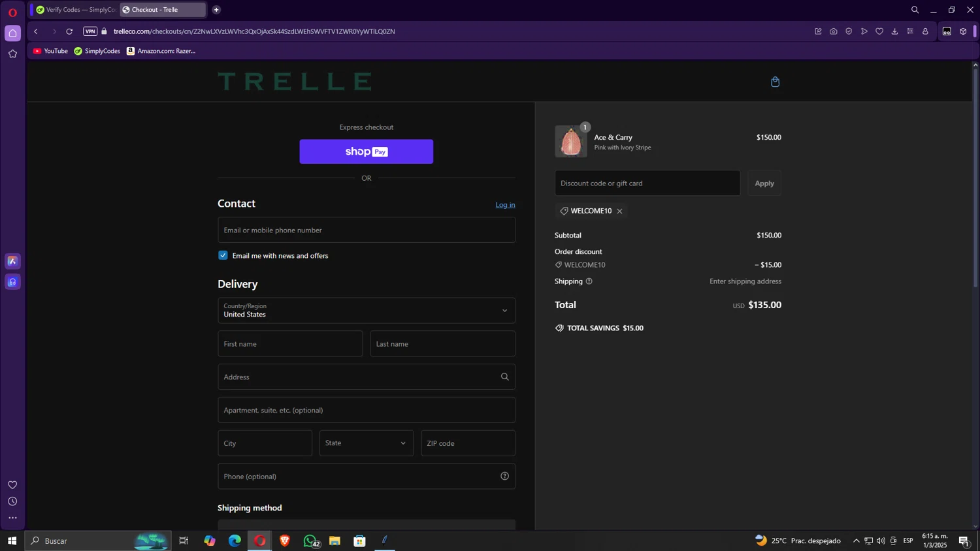The image size is (980, 551).
Task: Reload the current page
Action: [69, 31]
